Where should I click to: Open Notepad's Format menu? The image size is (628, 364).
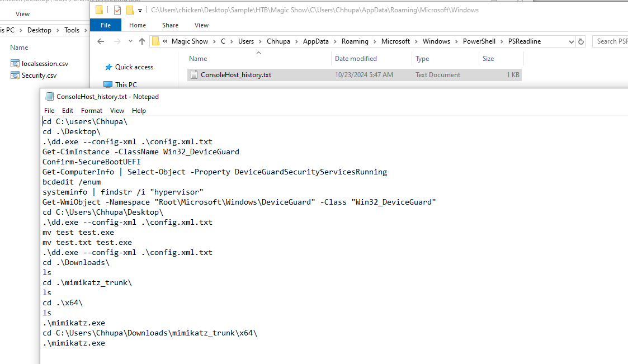tap(92, 111)
